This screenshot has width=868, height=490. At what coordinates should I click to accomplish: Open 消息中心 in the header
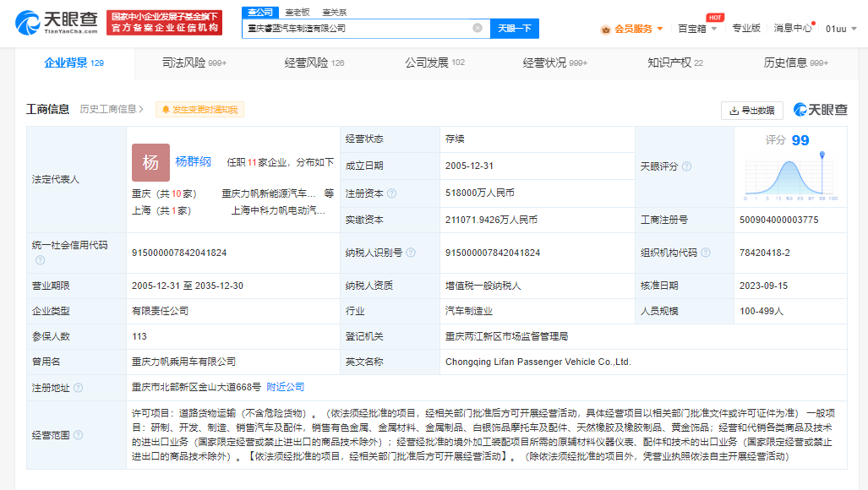(x=793, y=28)
